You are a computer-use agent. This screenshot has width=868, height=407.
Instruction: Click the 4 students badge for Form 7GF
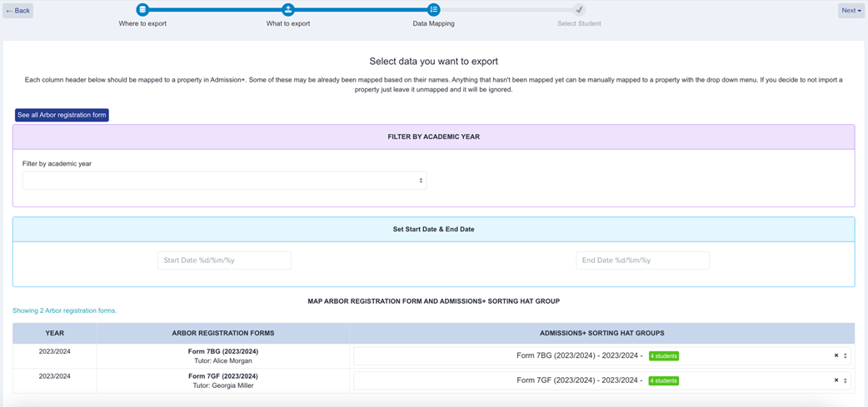tap(664, 380)
